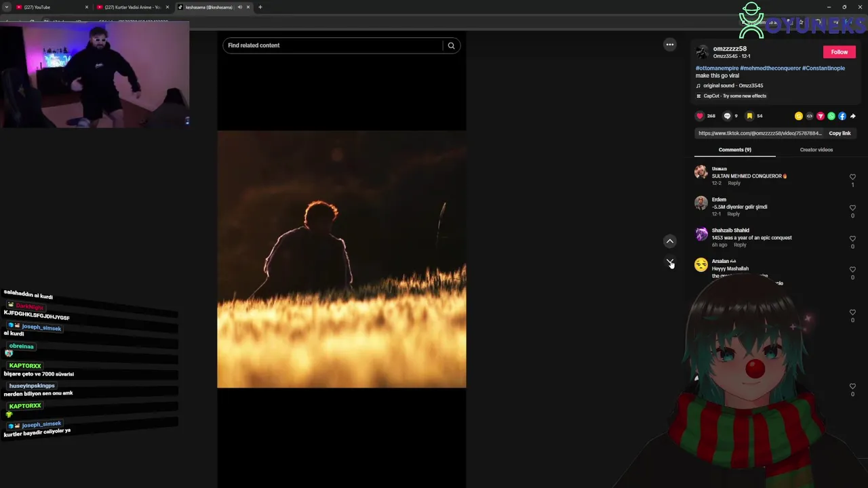The width and height of the screenshot is (868, 488).
Task: Open the #mehmedtheconqueror hashtag
Action: point(770,68)
